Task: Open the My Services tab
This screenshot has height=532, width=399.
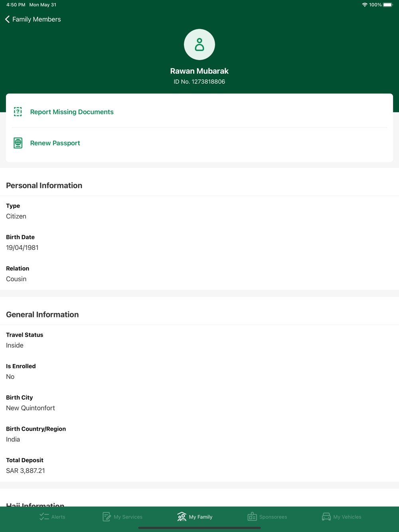Action: (122, 517)
